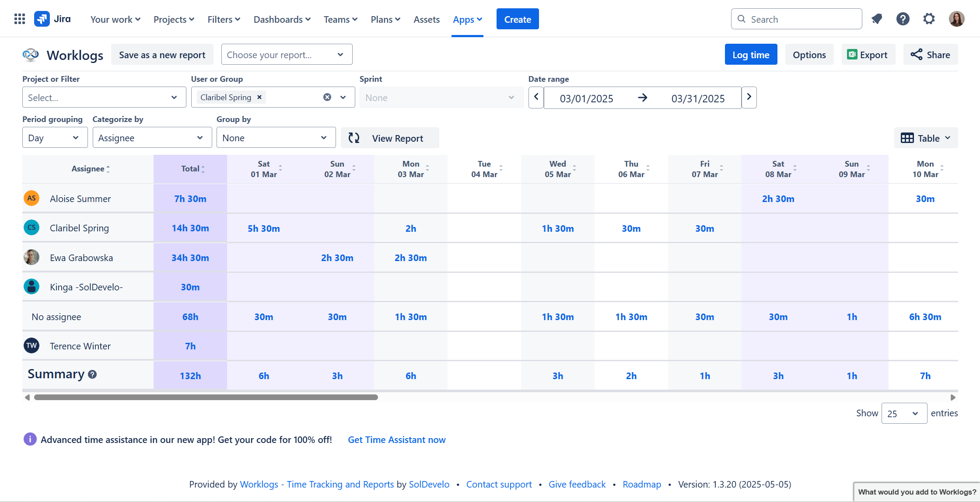Share the report
The width and height of the screenshot is (980, 502).
931,55
